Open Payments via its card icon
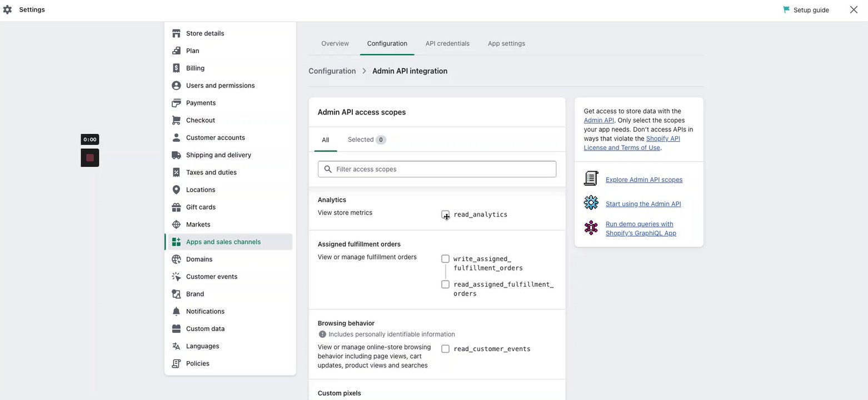The image size is (868, 400). pyautogui.click(x=176, y=103)
